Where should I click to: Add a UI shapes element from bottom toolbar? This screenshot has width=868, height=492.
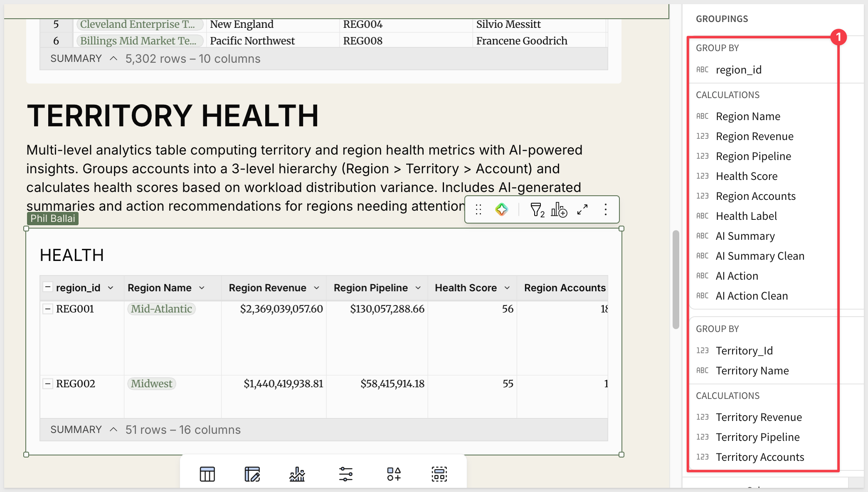tap(394, 474)
